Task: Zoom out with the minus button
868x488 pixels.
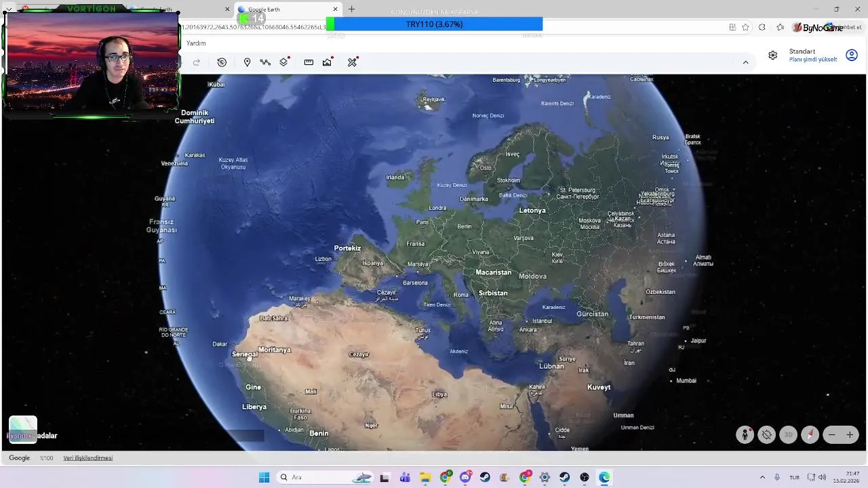Action: (x=832, y=435)
